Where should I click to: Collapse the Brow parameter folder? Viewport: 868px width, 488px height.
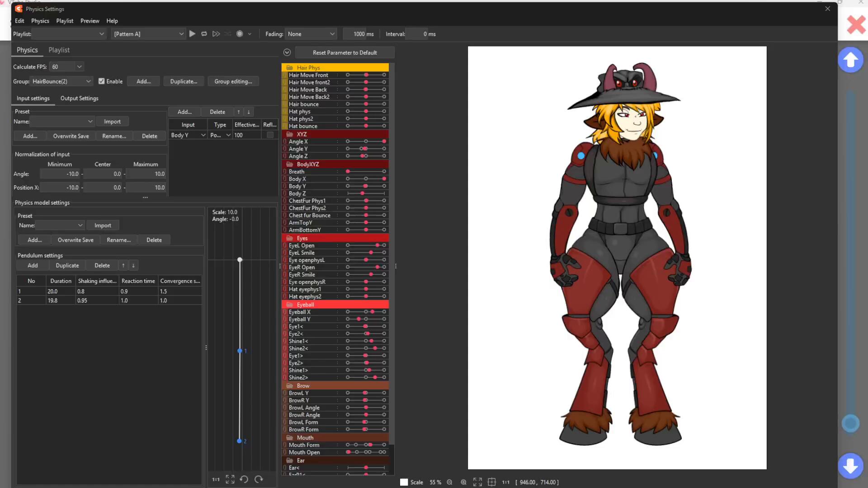pos(290,385)
